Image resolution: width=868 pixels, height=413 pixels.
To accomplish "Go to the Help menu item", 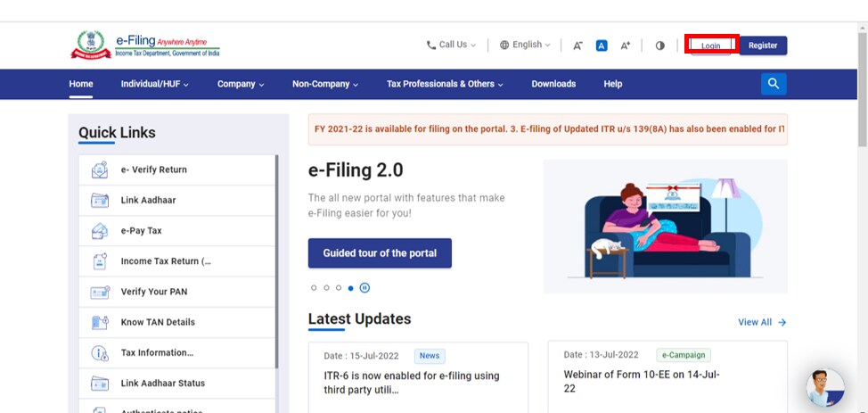I will (x=612, y=84).
